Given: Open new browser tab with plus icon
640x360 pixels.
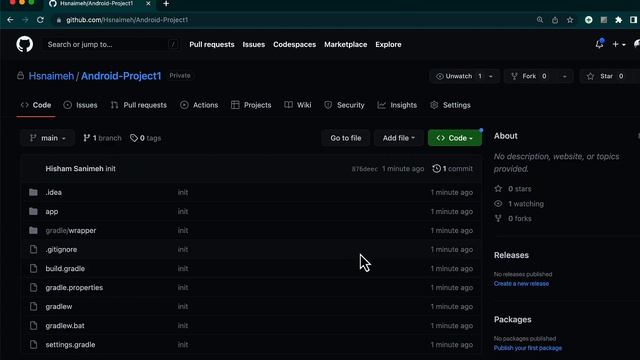Looking at the screenshot, I should tap(166, 4).
